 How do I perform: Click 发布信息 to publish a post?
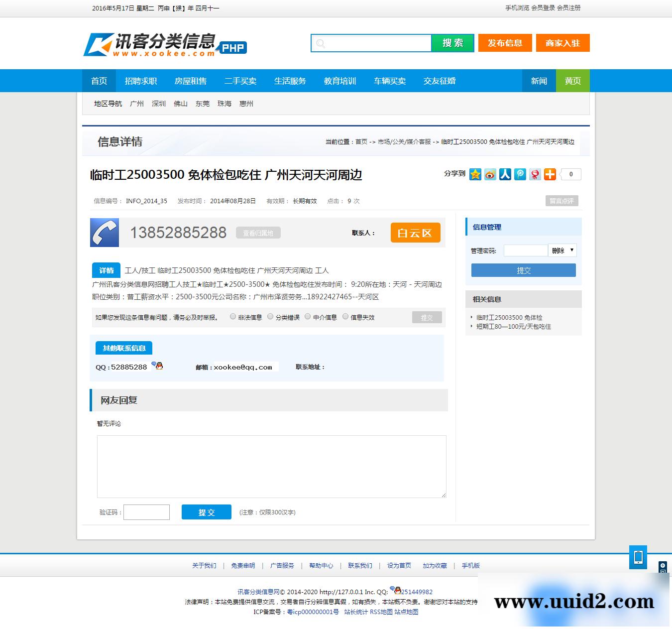coord(505,43)
